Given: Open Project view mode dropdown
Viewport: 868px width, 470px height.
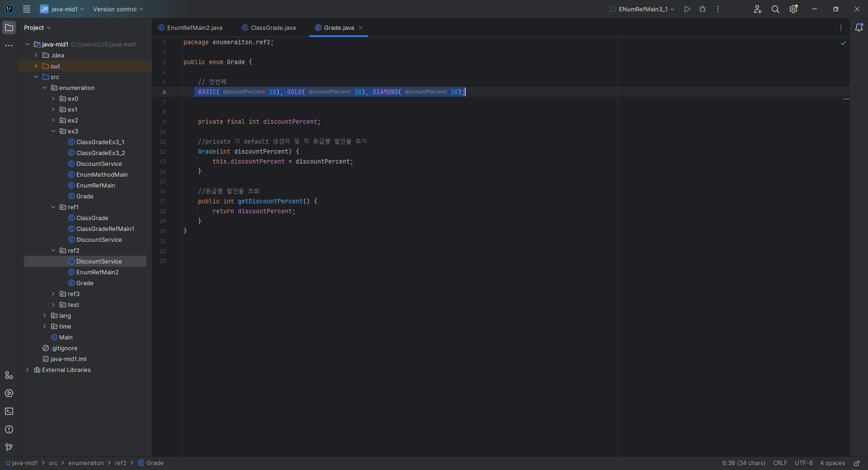Looking at the screenshot, I should tap(38, 28).
